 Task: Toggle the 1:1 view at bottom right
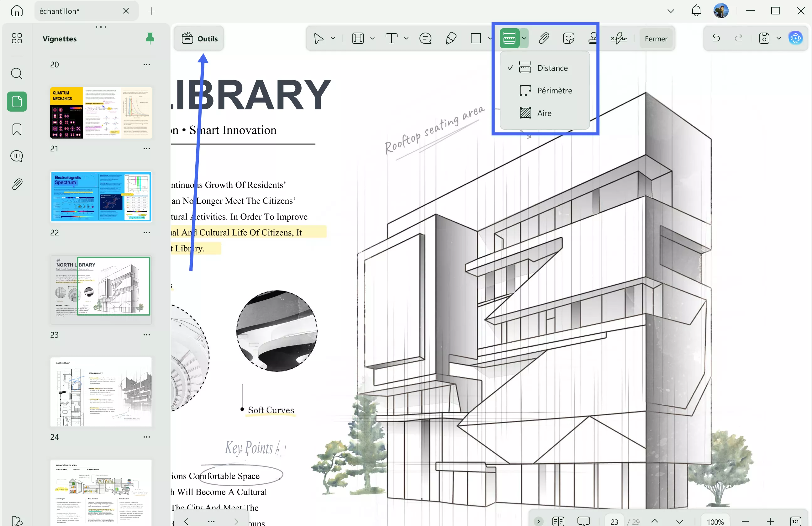pyautogui.click(x=796, y=521)
